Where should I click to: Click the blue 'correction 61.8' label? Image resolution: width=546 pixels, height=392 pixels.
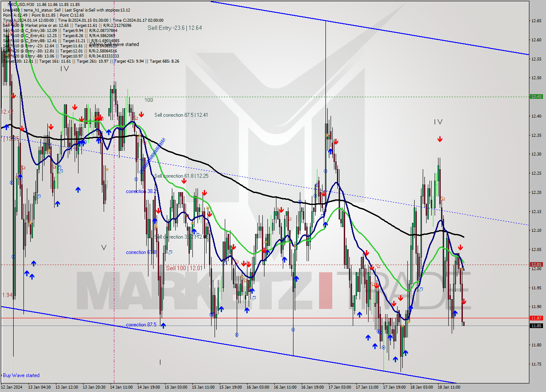[141, 253]
